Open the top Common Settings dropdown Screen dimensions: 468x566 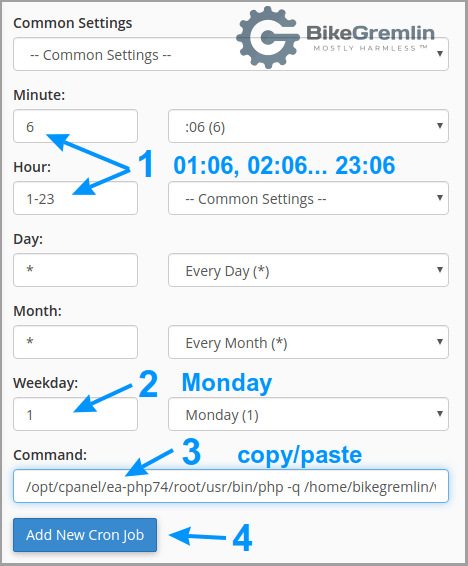point(231,54)
